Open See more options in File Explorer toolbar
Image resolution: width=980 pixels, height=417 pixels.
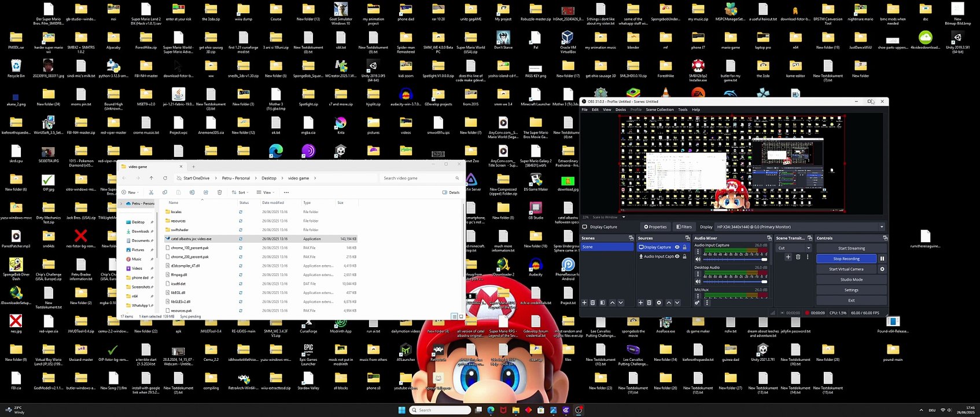pyautogui.click(x=286, y=192)
